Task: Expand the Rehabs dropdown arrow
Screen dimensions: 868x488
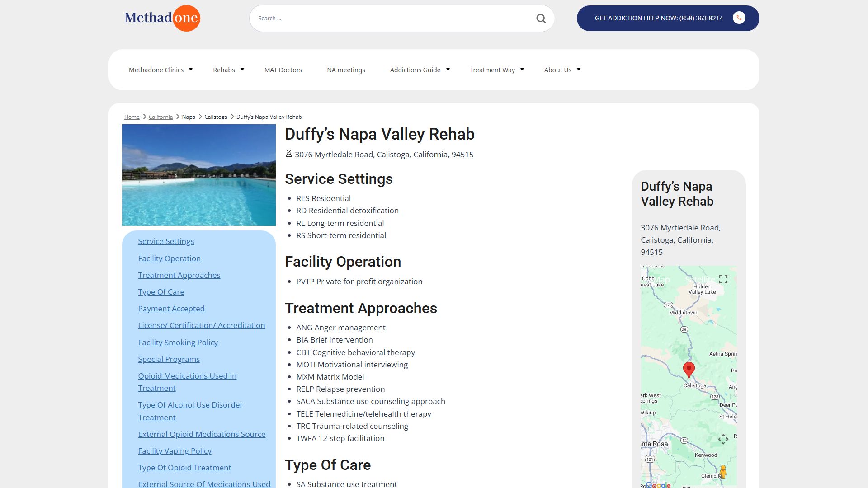Action: [242, 70]
